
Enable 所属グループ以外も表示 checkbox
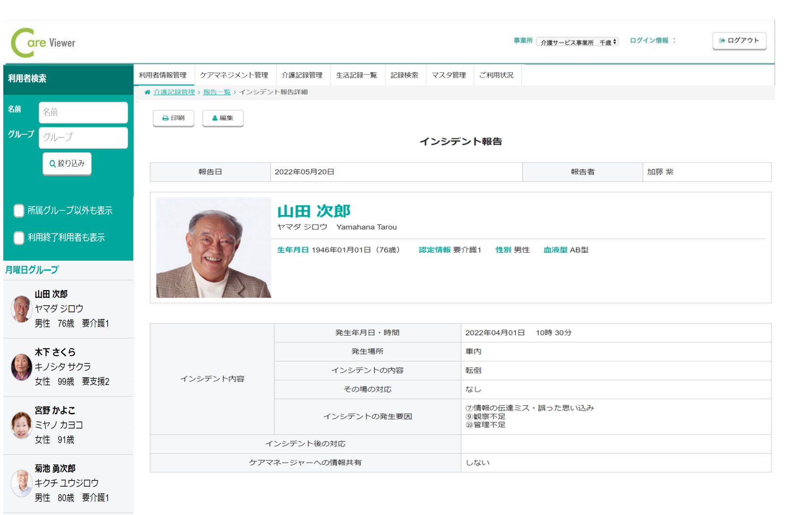(19, 211)
